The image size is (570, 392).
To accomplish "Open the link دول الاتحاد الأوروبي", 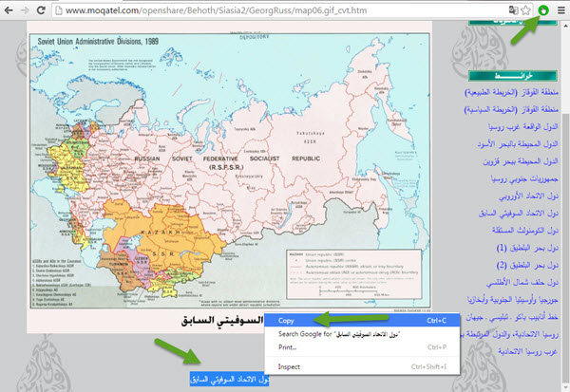I will (528, 196).
